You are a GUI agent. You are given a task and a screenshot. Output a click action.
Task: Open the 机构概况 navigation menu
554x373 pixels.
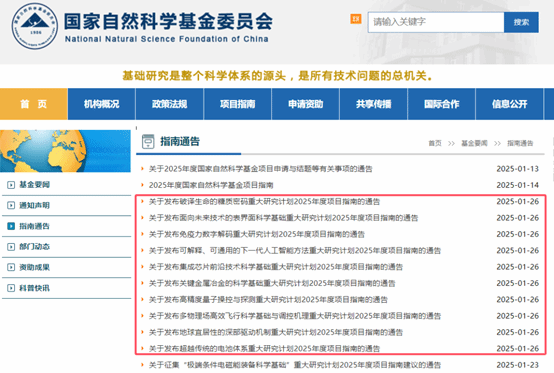(101, 104)
